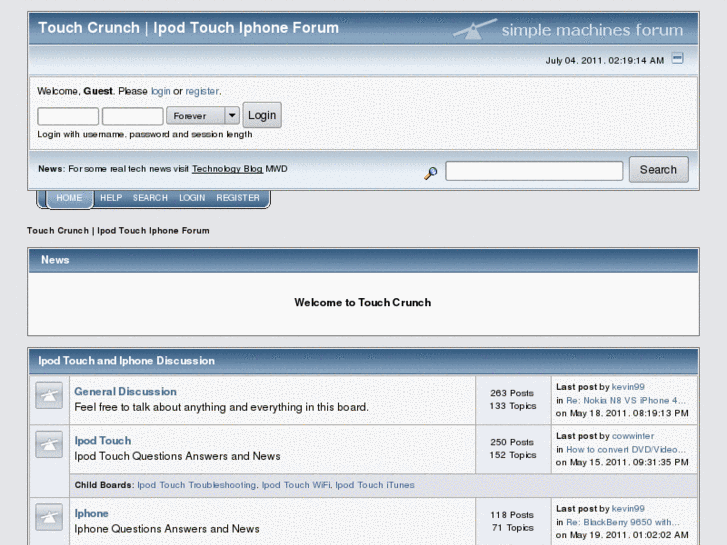This screenshot has width=727, height=545.
Task: Collapse the forum header with minus icon
Action: click(x=677, y=58)
